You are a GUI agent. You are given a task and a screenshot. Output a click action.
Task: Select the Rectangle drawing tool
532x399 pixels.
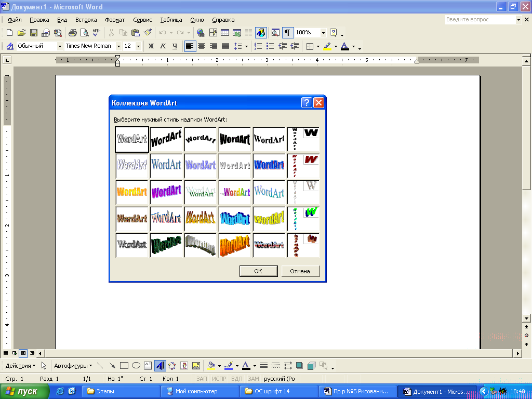click(124, 365)
